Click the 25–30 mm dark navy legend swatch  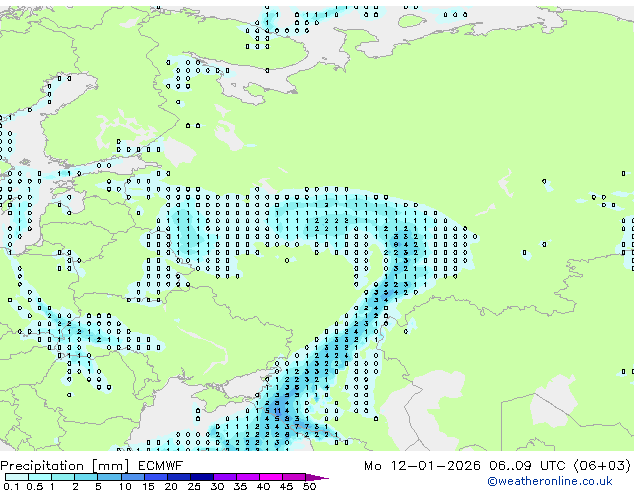(201, 477)
